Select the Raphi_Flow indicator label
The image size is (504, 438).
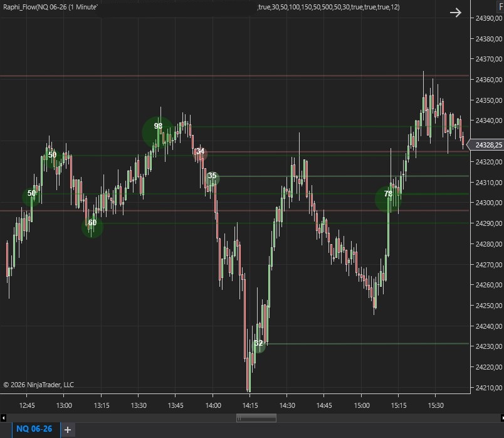click(50, 7)
